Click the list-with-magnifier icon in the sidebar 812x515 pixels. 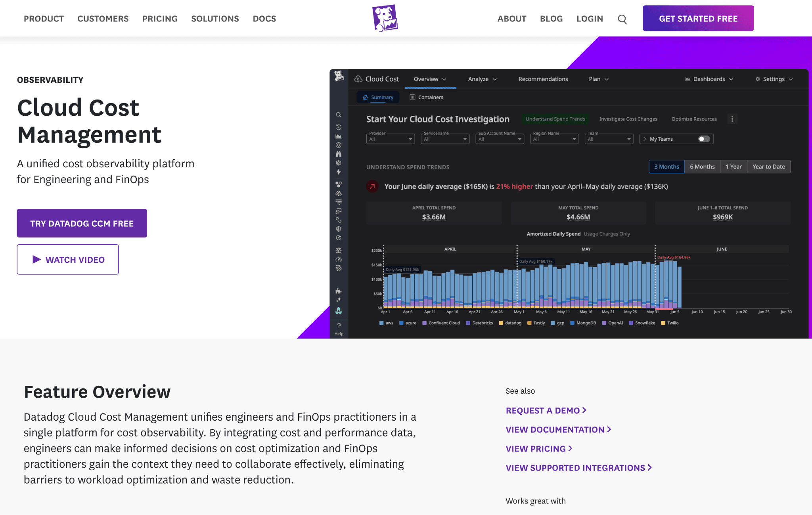pos(339,268)
